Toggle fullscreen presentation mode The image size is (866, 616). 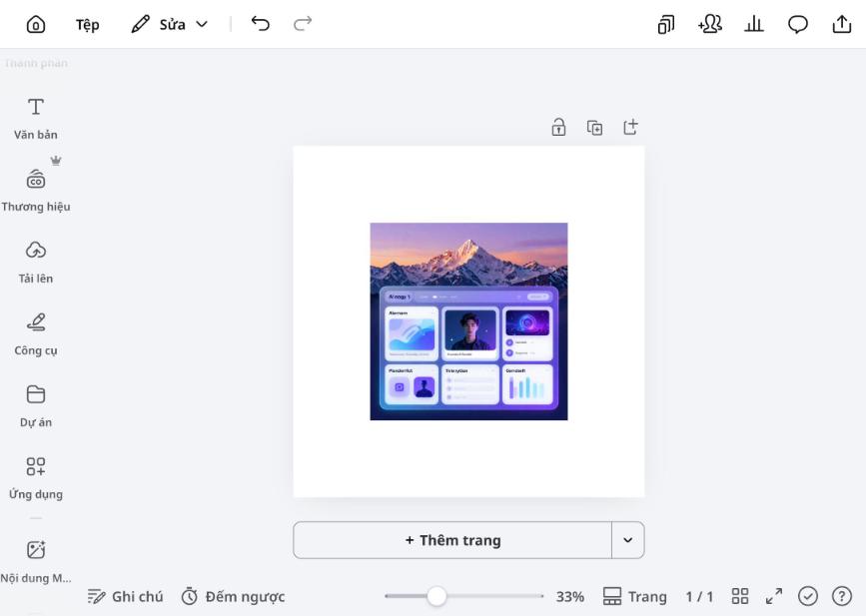[x=774, y=596]
